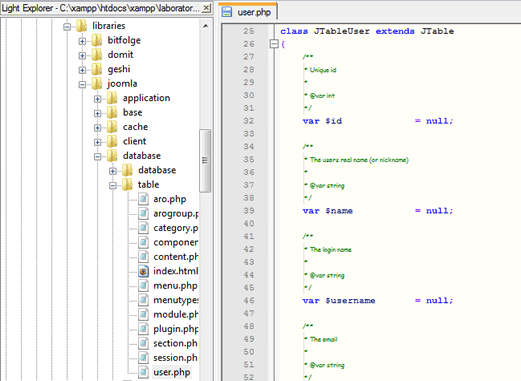Click the 'var $username' declaration
This screenshot has width=521, height=381.
[339, 301]
